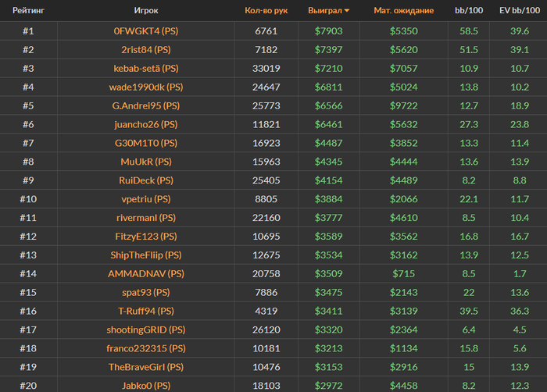Click the sort arrow next to Выиграл
The height and width of the screenshot is (392, 547).
click(347, 11)
